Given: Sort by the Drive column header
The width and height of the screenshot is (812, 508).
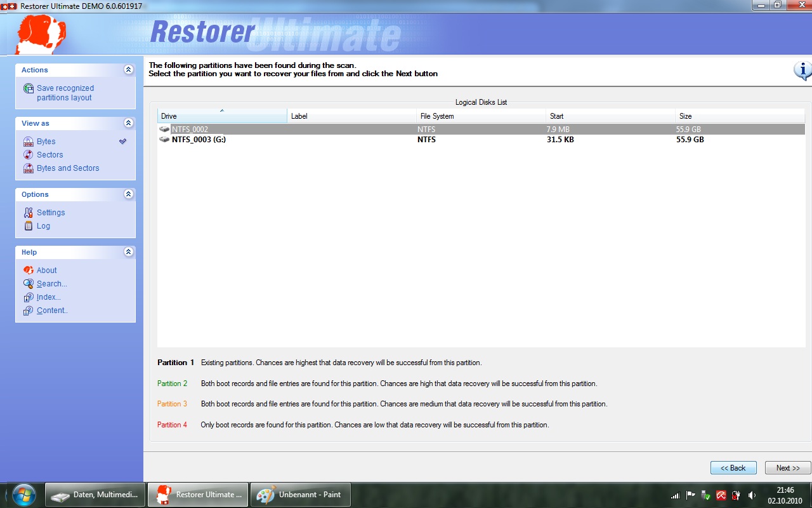Looking at the screenshot, I should tap(222, 116).
